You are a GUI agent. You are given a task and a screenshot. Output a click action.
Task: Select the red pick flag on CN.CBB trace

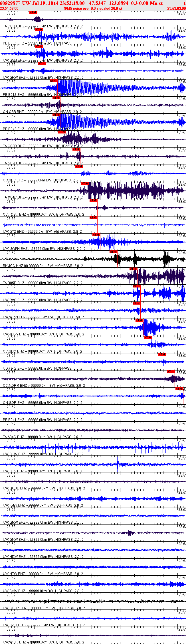(56, 98)
